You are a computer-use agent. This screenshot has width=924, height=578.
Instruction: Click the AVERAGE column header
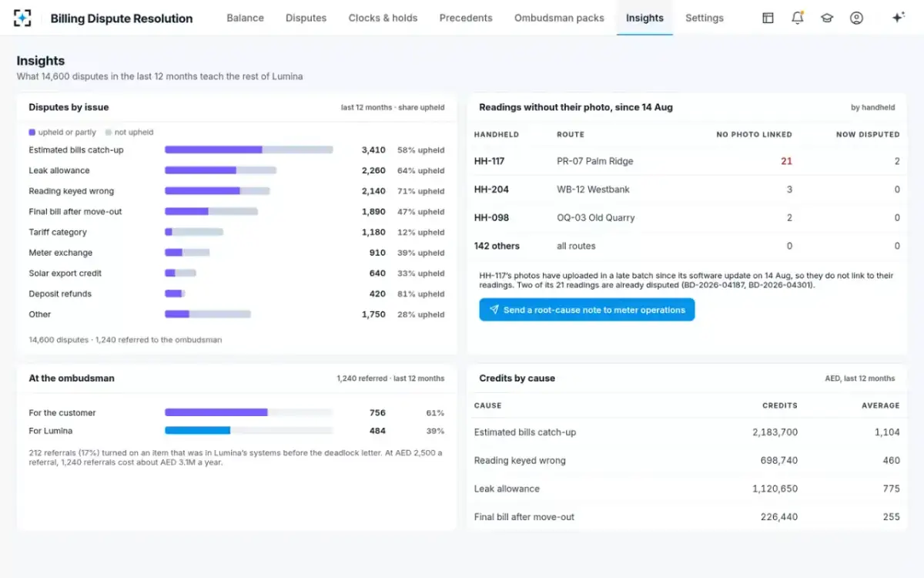(881, 405)
